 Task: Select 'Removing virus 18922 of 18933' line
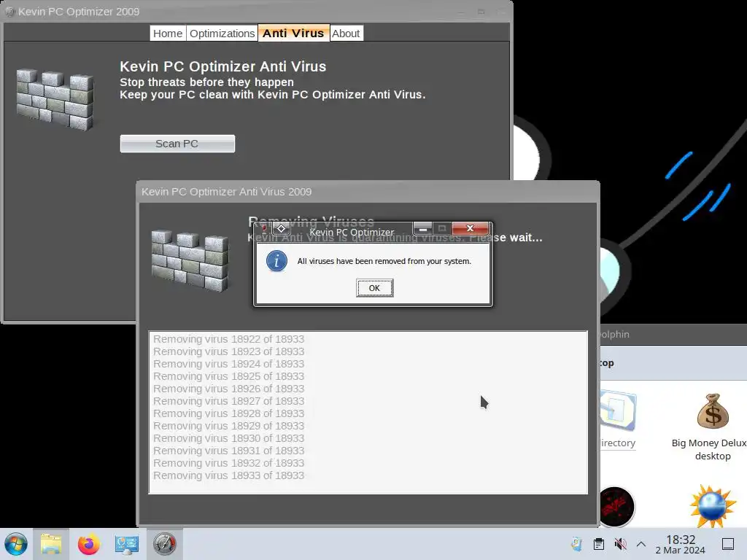tap(228, 339)
